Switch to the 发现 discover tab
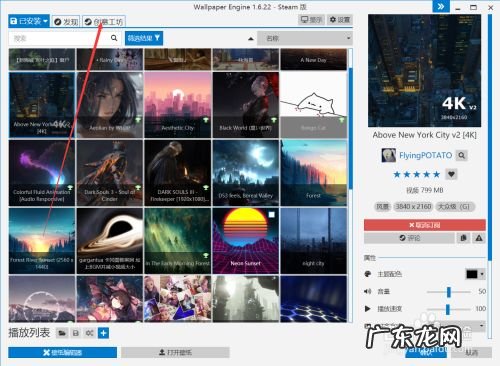This screenshot has height=366, width=500. point(66,22)
